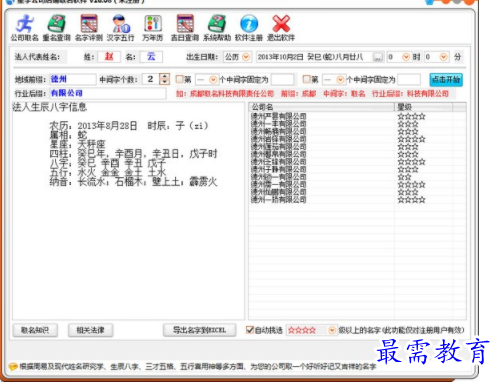The width and height of the screenshot is (498, 383).
Task: Open the 公司取名 company naming tool
Action: (x=24, y=28)
